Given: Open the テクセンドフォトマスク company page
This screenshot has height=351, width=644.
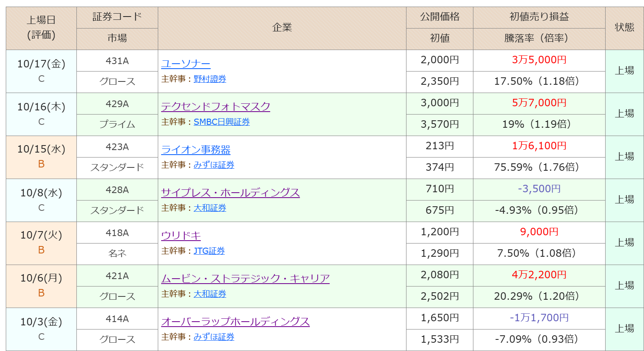Looking at the screenshot, I should (x=215, y=107).
